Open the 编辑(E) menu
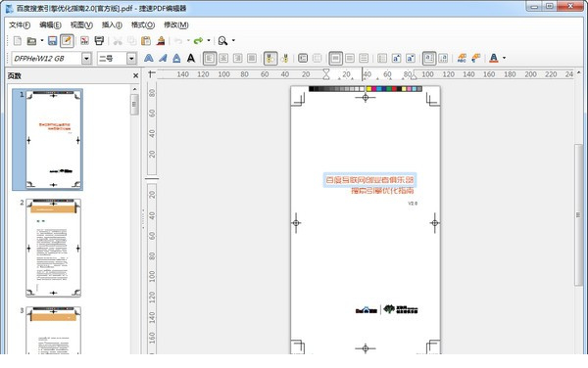Image resolution: width=588 pixels, height=368 pixels. pos(50,24)
